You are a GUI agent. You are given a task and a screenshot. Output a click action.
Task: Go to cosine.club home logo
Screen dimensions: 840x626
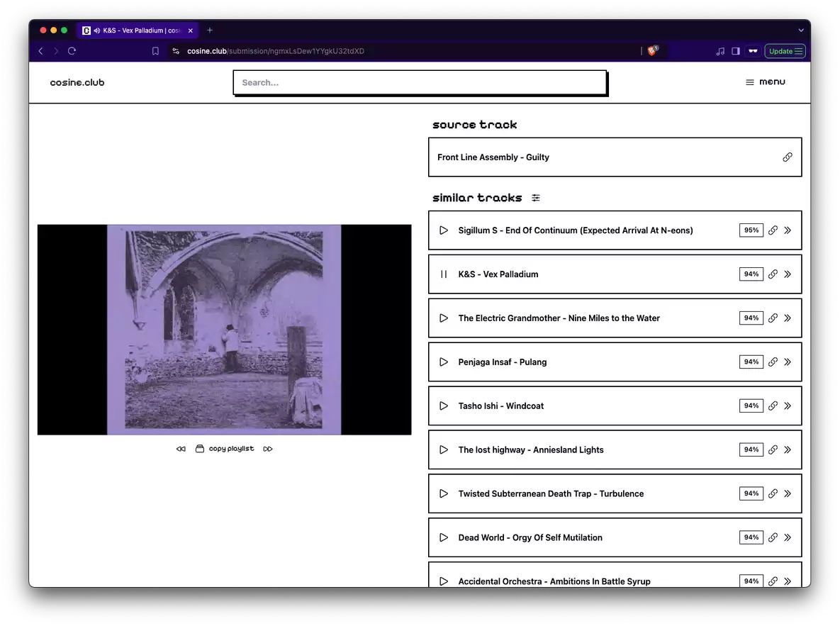(x=77, y=82)
